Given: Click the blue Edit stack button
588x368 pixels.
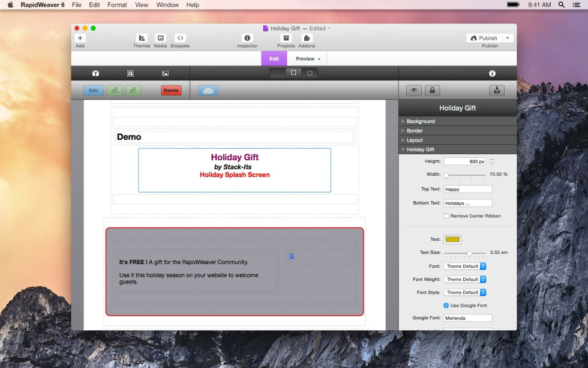Looking at the screenshot, I should tap(94, 91).
